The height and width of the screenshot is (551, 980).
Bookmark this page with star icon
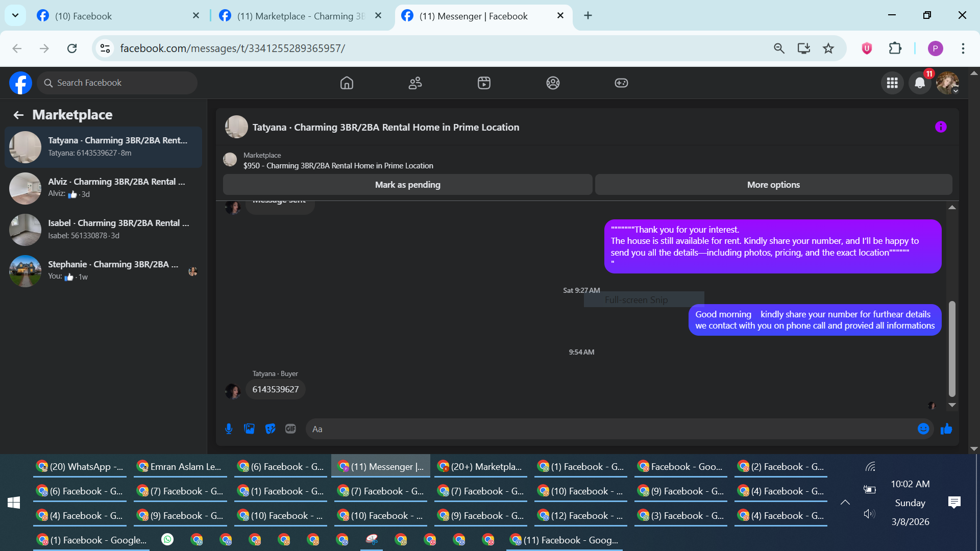[x=828, y=48]
